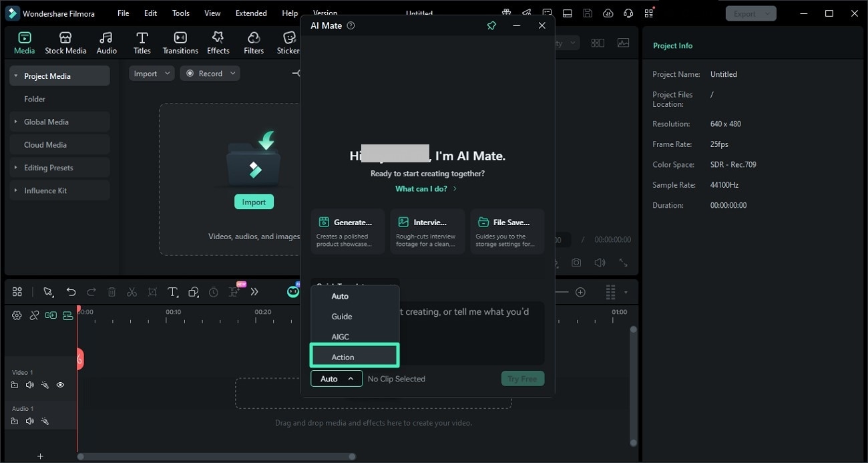Open the Effects tab
The width and height of the screenshot is (868, 463).
[x=218, y=43]
